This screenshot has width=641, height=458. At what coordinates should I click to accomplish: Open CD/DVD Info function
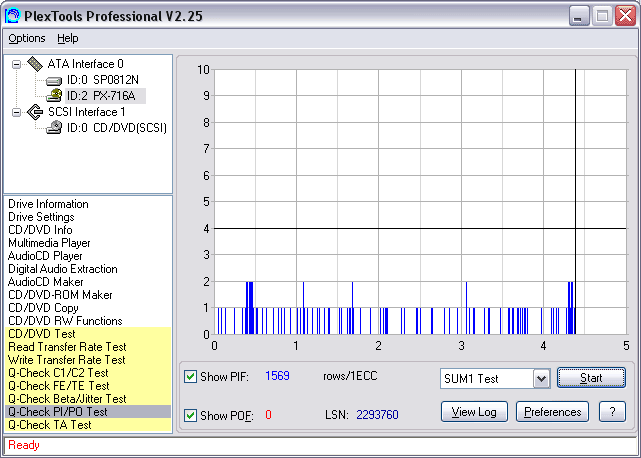40,230
